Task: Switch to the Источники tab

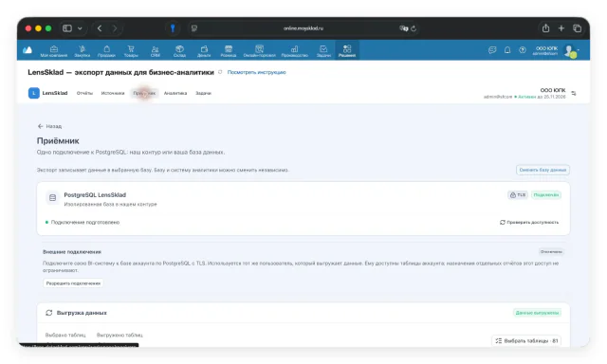Action: (x=113, y=93)
